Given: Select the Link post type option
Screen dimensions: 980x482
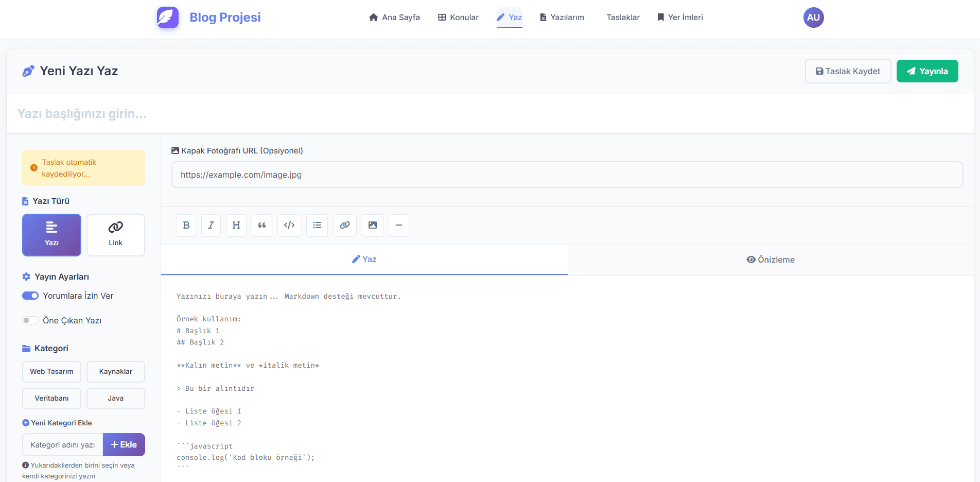Looking at the screenshot, I should click(115, 235).
